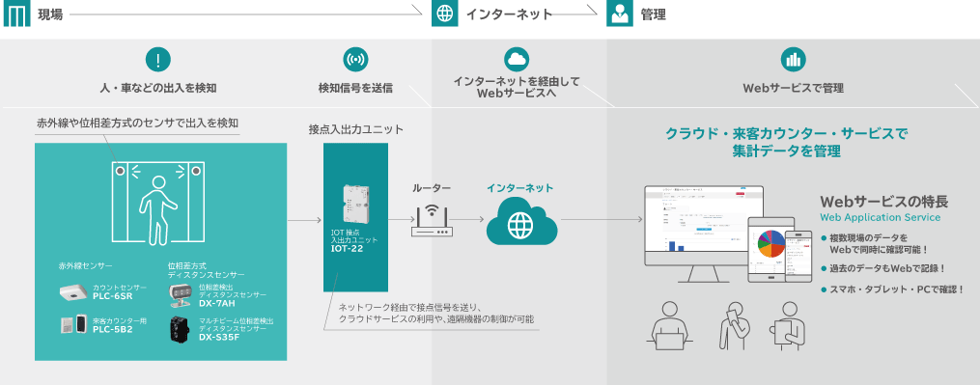Click the PLC-5B2 model text

pos(113,329)
